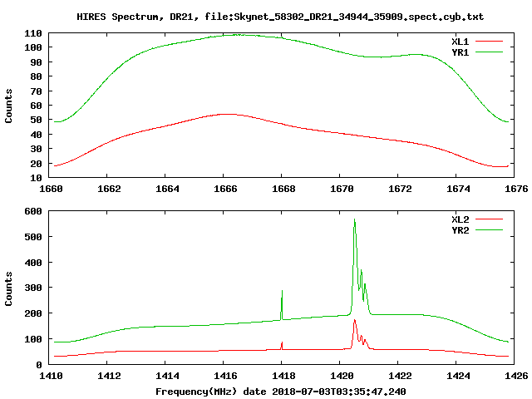Select the XL2 legend label

point(460,219)
